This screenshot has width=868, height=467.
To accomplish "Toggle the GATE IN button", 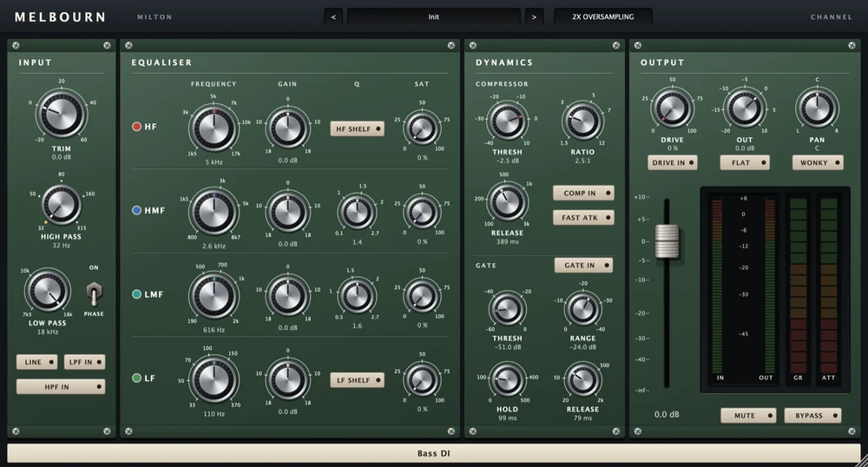I will (x=583, y=265).
